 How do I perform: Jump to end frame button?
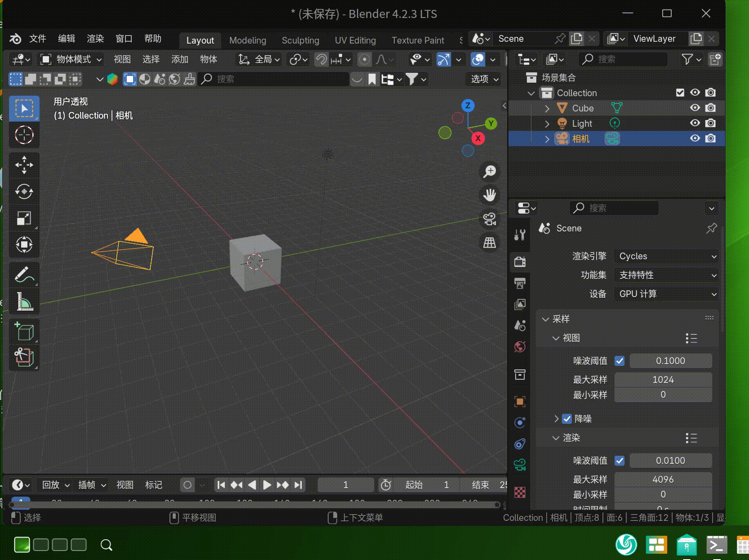(298, 485)
